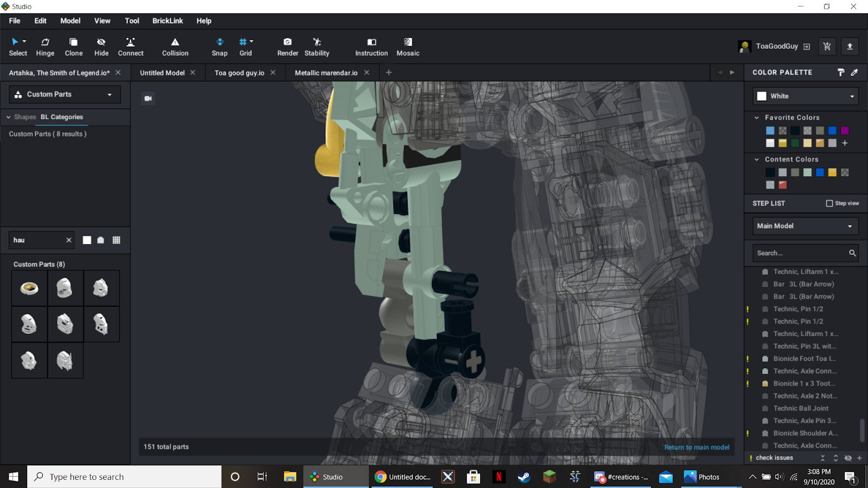Run the Stability check
Image resolution: width=868 pixels, height=488 pixels.
[317, 47]
